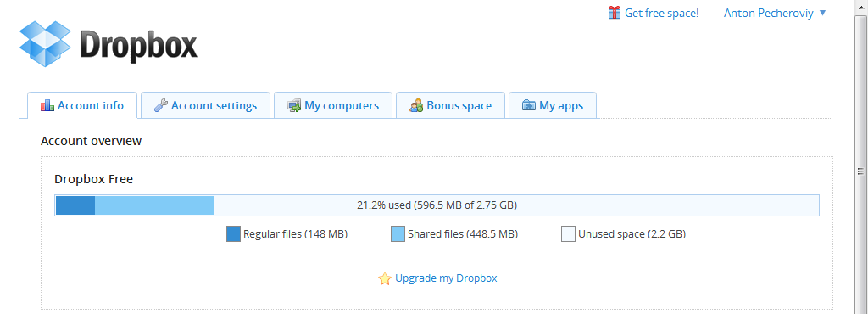The width and height of the screenshot is (868, 314).
Task: Click the Anton Pecheroviy username menu
Action: 768,13
